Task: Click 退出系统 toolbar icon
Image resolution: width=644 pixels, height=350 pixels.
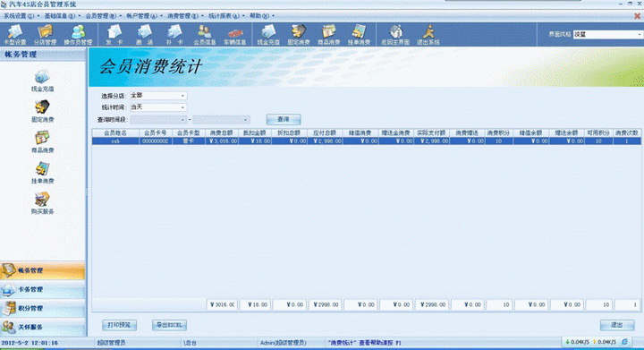Action: 428,35
